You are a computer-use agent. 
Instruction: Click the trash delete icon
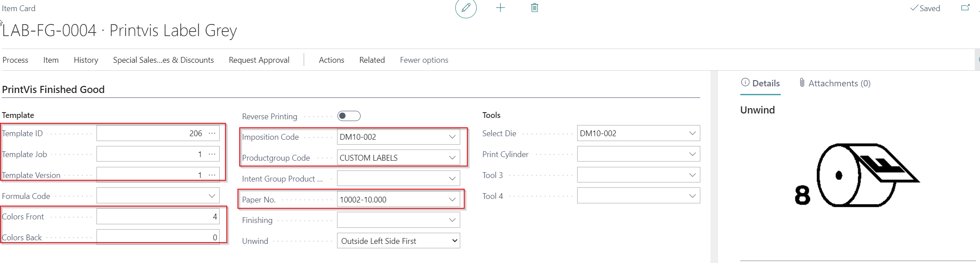(x=534, y=8)
